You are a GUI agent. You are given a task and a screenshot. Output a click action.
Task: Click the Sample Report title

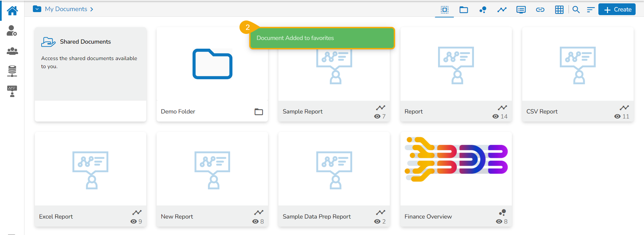(x=303, y=111)
